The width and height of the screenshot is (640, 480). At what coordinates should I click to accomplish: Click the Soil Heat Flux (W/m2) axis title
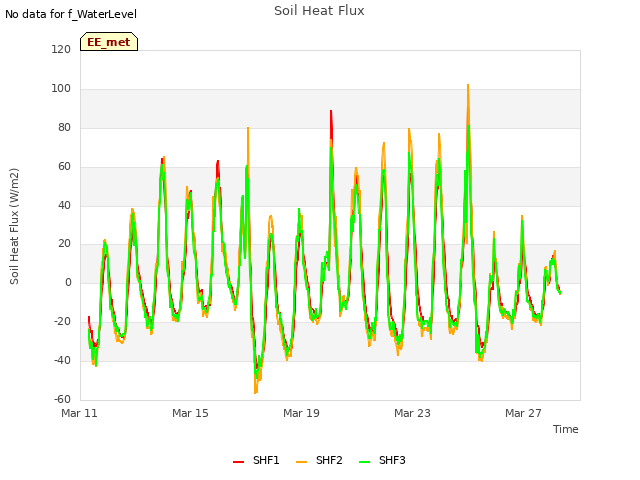[x=14, y=226]
